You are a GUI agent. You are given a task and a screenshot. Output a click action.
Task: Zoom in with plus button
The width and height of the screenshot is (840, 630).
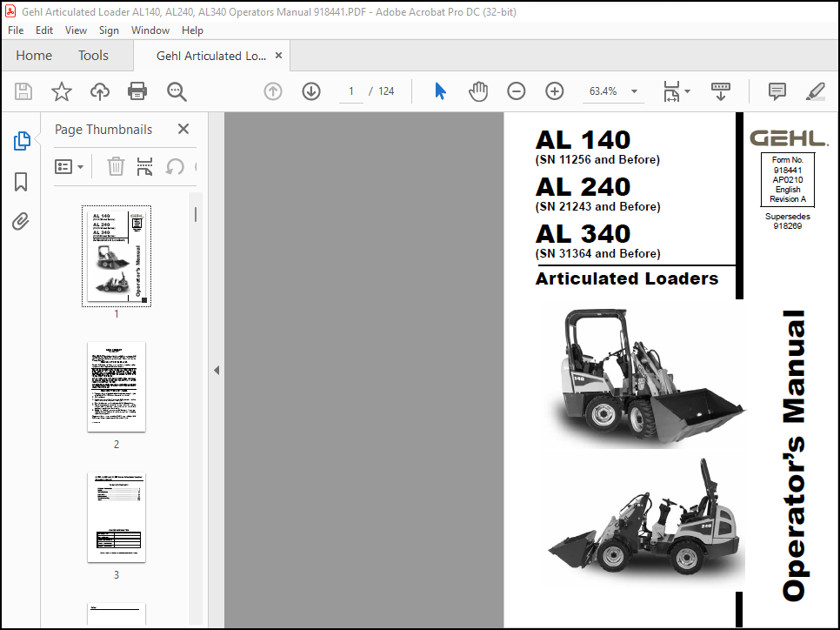[x=555, y=91]
